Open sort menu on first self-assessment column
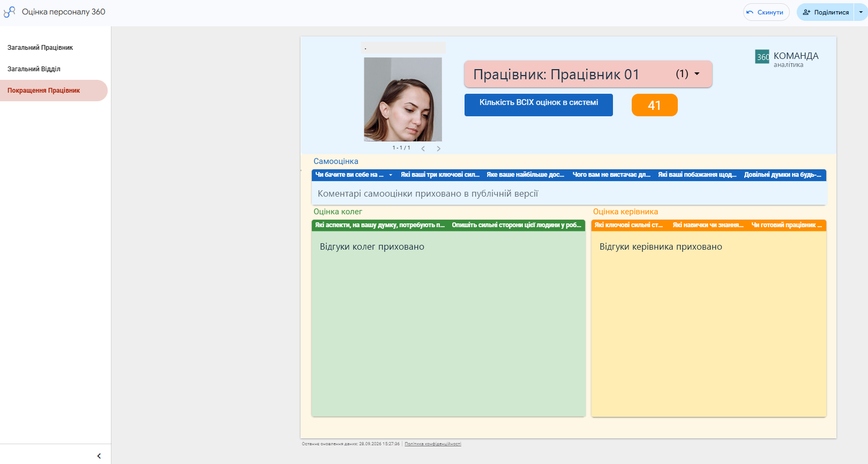 coord(391,175)
